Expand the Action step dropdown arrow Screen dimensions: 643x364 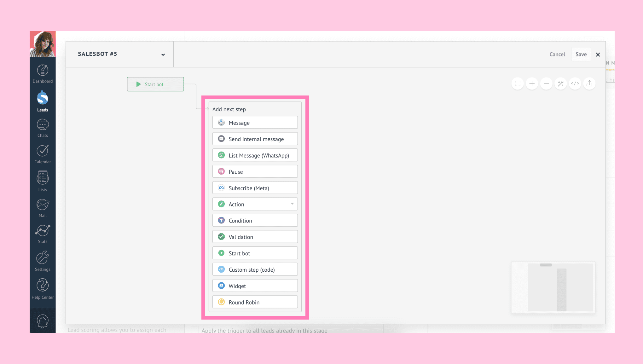pyautogui.click(x=292, y=204)
